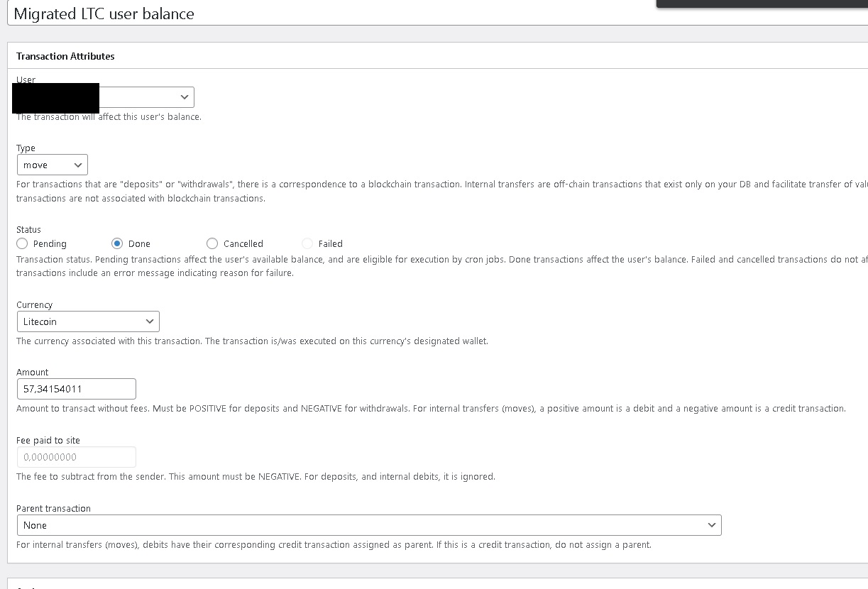868x589 pixels.
Task: Click the description 'The transaction will affect this user's balance.'
Action: 109,117
